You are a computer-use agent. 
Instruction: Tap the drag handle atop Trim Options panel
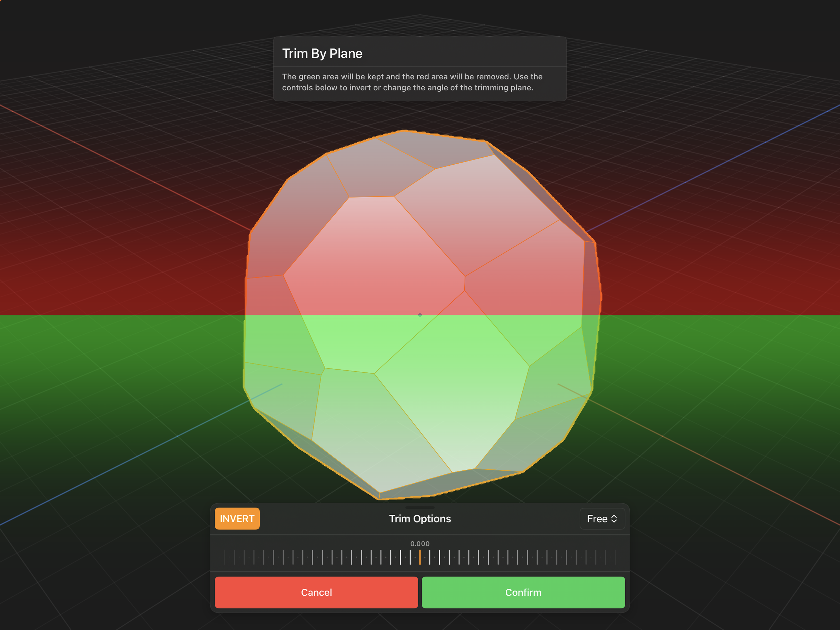click(420, 507)
